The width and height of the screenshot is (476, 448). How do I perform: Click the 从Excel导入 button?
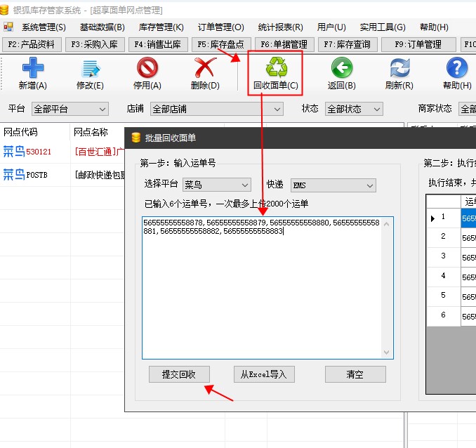click(x=264, y=374)
